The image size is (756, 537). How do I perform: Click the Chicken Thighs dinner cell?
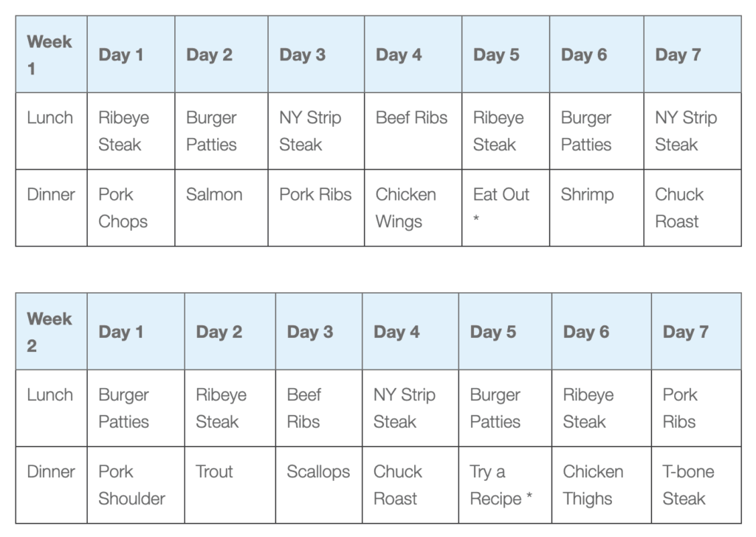coord(602,485)
